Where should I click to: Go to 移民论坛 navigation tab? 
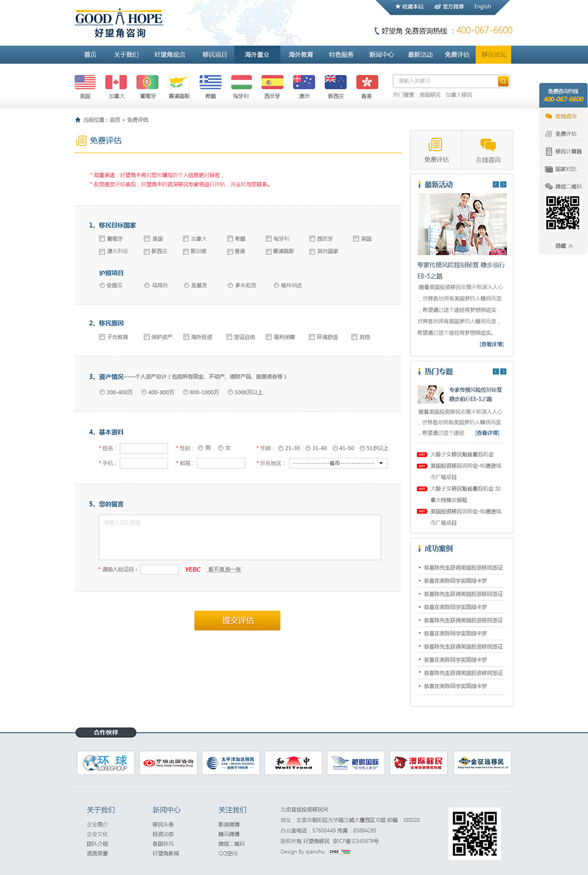click(x=493, y=55)
